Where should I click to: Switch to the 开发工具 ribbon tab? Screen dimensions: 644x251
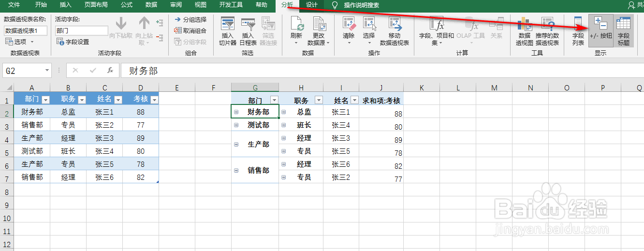[231, 5]
